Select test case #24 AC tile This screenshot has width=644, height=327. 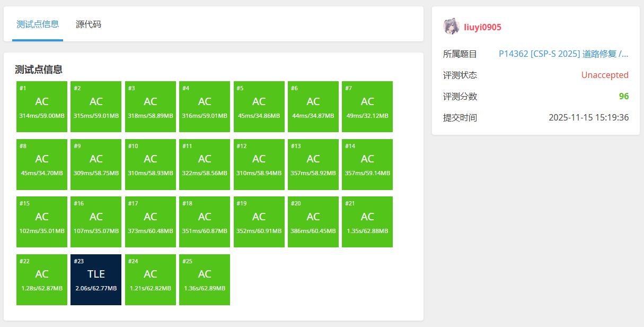[151, 280]
